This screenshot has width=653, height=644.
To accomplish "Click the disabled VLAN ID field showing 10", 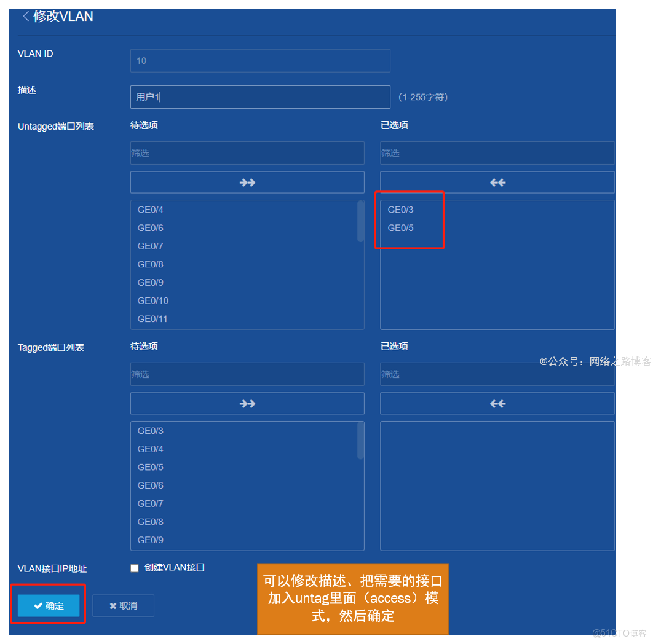I will (260, 60).
